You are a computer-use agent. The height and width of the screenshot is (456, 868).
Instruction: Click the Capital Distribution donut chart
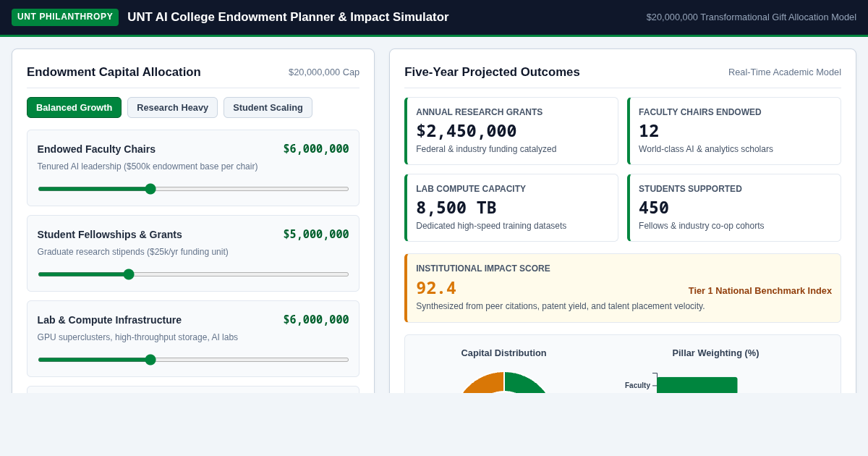point(504,383)
